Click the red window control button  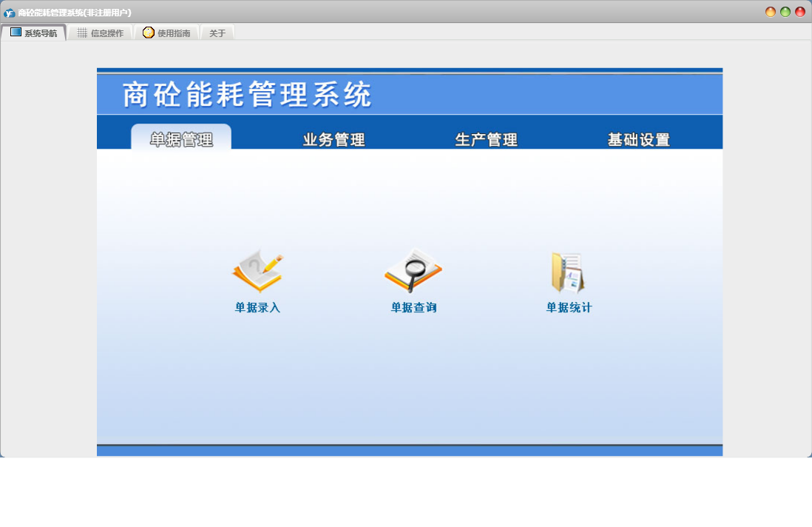800,12
